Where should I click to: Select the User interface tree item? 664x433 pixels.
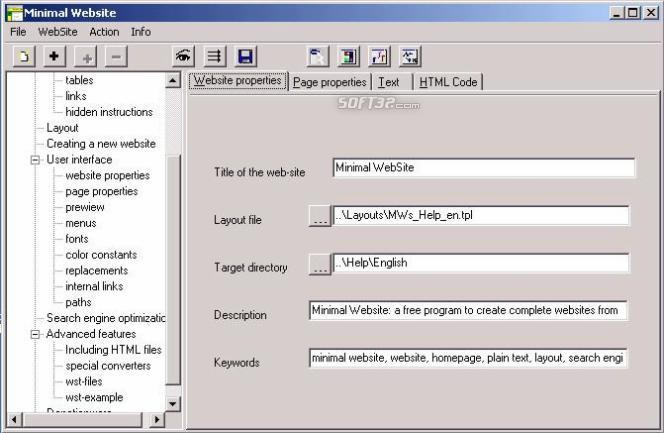(79, 160)
